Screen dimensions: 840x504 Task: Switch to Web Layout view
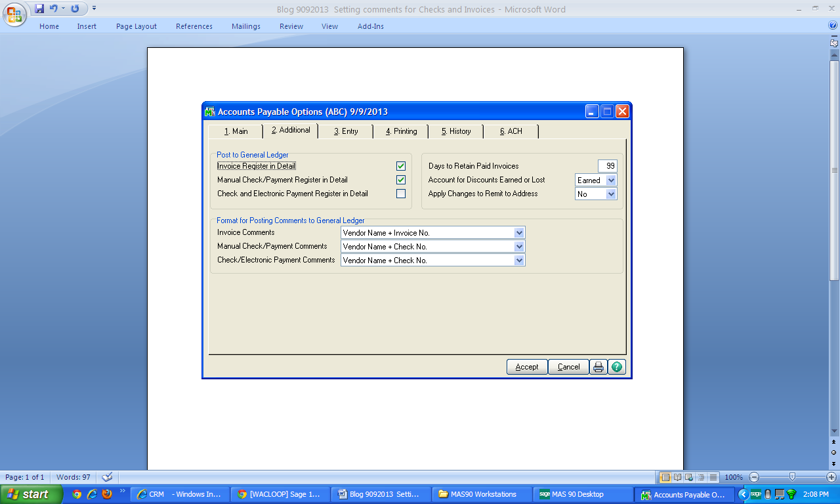pyautogui.click(x=689, y=477)
